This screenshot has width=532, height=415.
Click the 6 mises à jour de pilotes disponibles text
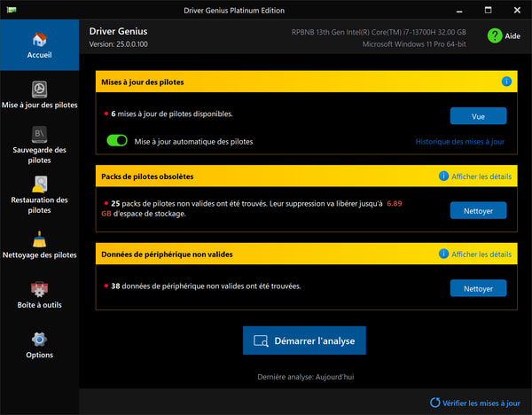(x=172, y=114)
